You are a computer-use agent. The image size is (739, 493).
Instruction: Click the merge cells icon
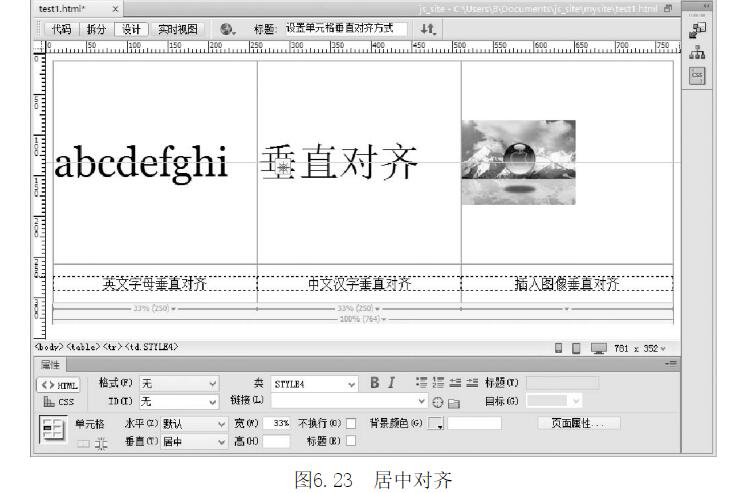pos(84,442)
